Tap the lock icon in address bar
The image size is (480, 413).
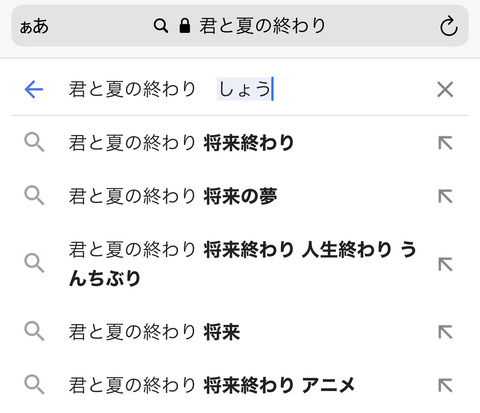185,26
